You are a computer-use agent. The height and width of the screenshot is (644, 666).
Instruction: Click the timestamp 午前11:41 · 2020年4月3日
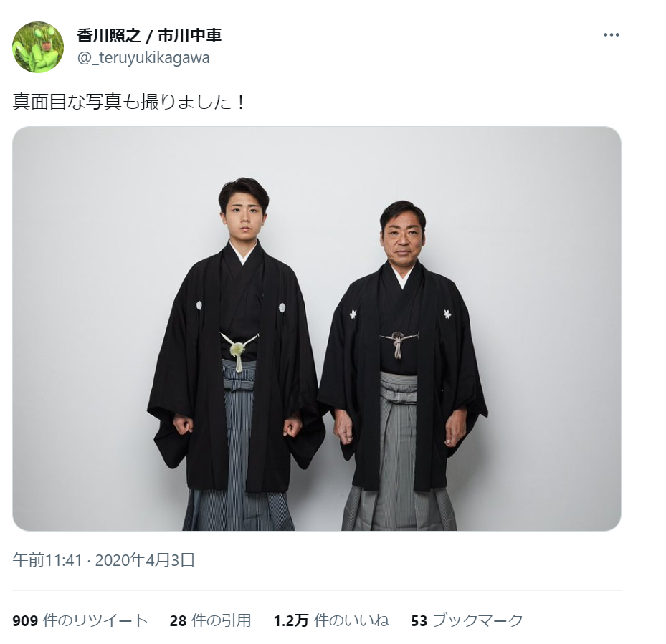[x=104, y=560]
